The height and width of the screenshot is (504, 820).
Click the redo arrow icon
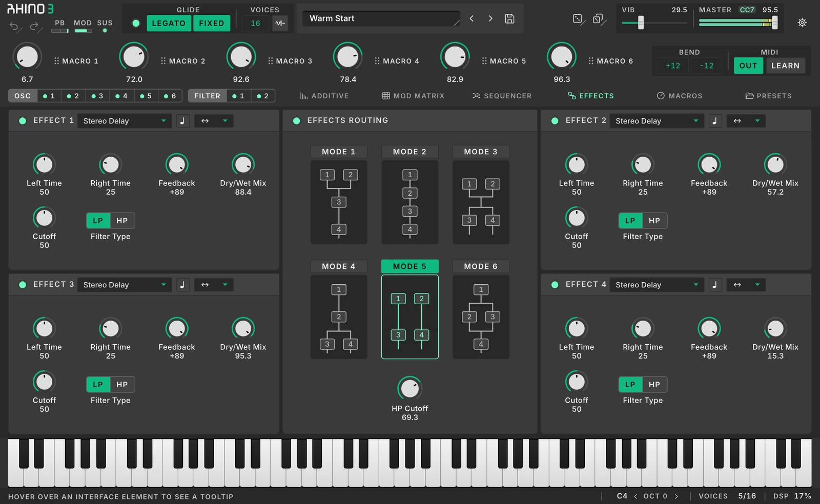point(34,26)
